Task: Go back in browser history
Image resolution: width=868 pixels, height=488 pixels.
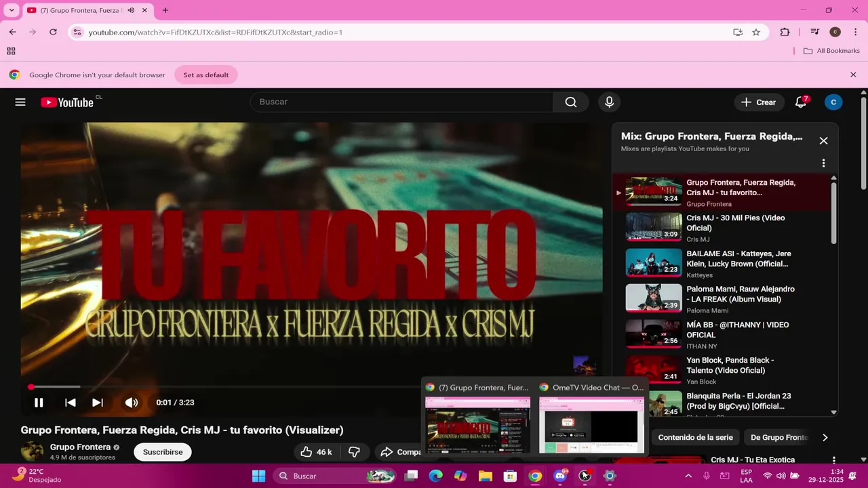Action: point(12,32)
